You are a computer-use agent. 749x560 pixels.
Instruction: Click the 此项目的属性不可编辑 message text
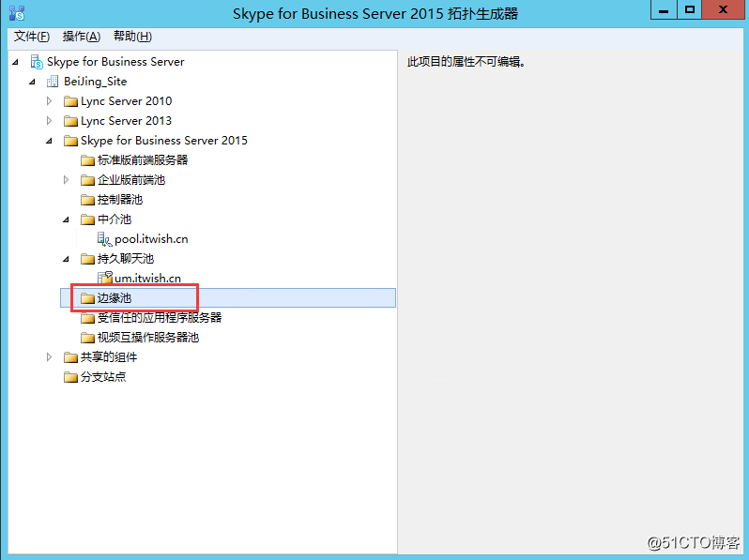[466, 62]
